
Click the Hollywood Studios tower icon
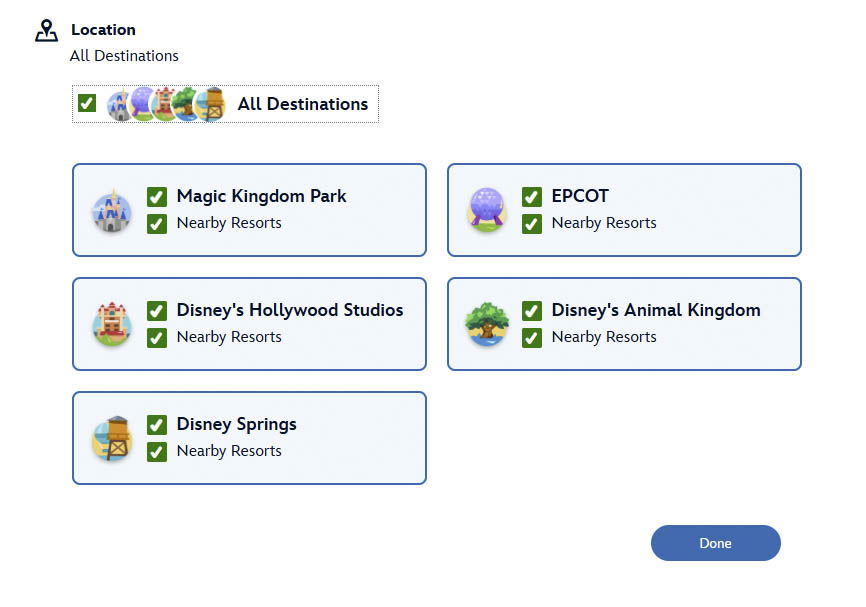[111, 325]
